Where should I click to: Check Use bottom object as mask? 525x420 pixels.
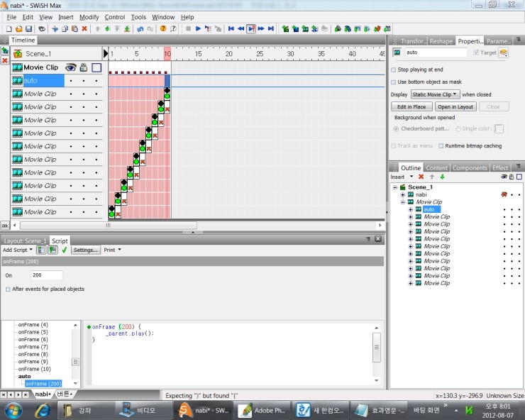pos(394,82)
